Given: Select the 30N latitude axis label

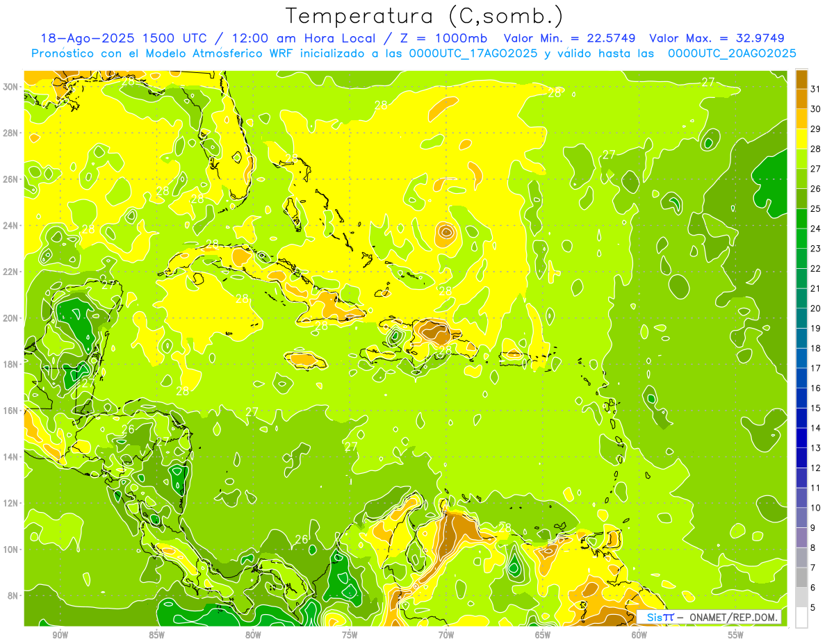Looking at the screenshot, I should (x=9, y=86).
